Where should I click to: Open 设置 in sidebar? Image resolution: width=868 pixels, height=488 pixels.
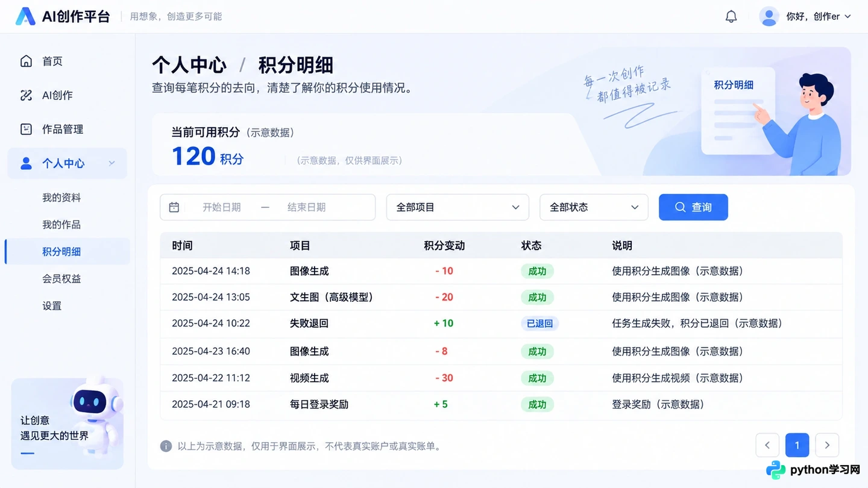pos(52,305)
